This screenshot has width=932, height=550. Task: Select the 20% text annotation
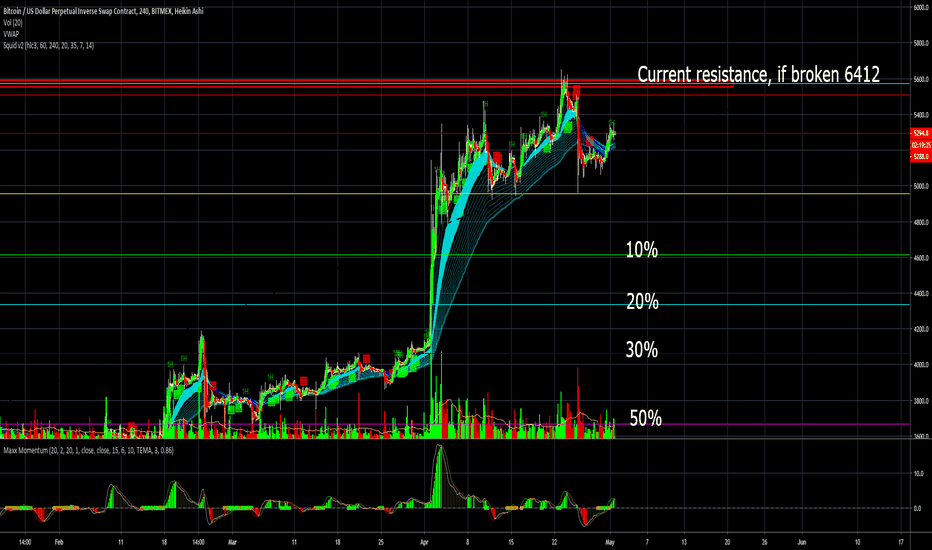[x=642, y=301]
